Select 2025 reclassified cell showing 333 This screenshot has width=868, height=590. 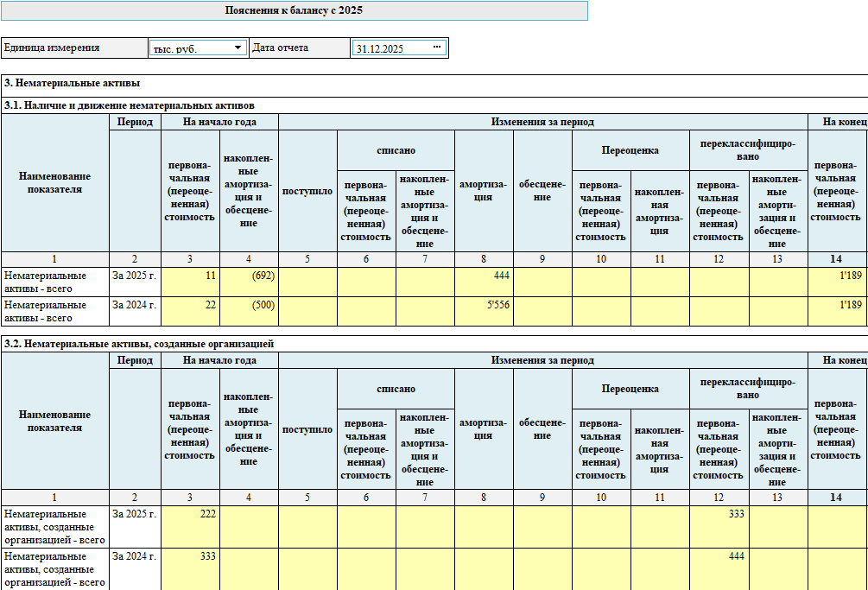point(719,527)
